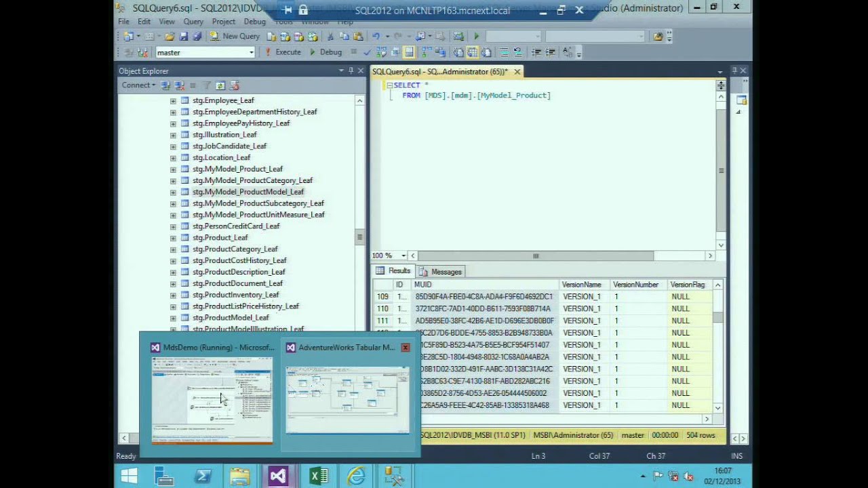This screenshot has width=868, height=488.
Task: Open the Edit menu
Action: [x=144, y=22]
